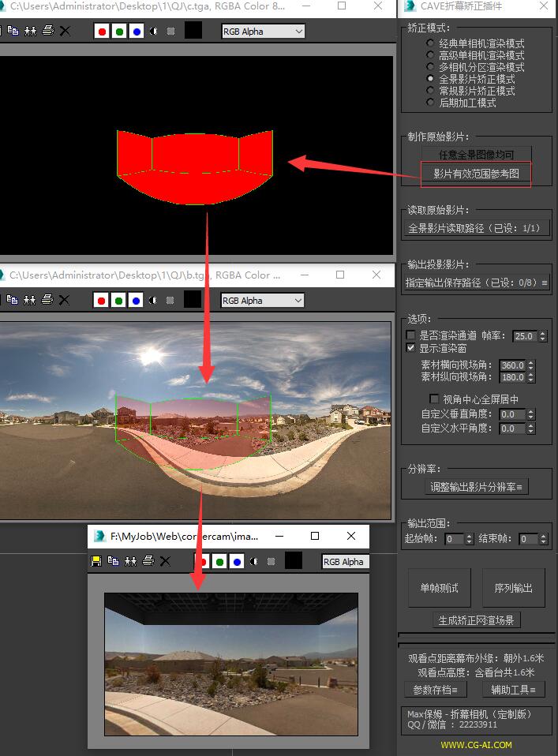Check the 视角中心全屏居中 option
The image size is (558, 756).
433,399
